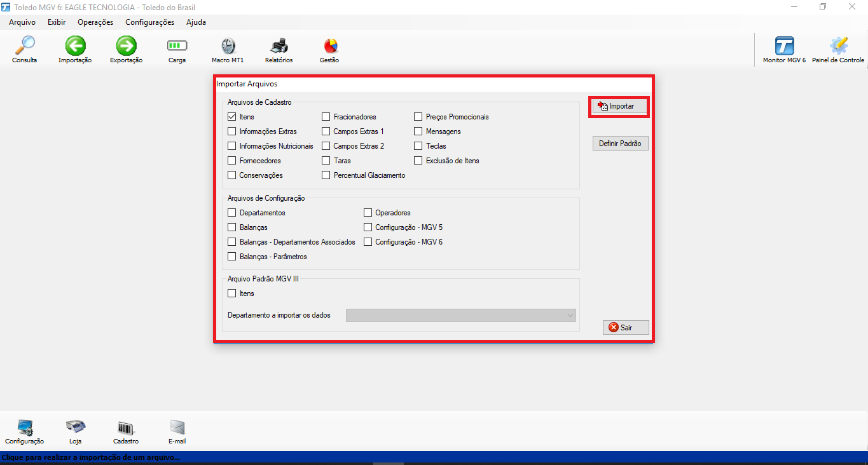Viewport: 868px width, 465px height.
Task: Open the Operações menu
Action: [x=95, y=22]
